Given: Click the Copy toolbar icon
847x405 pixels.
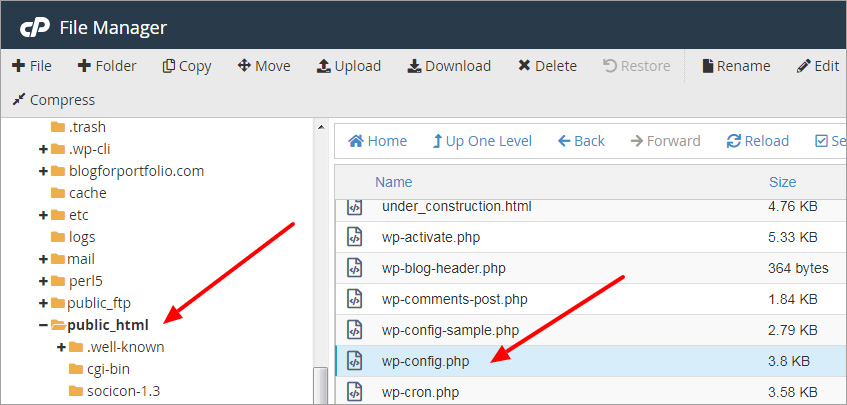Looking at the screenshot, I should tap(168, 66).
